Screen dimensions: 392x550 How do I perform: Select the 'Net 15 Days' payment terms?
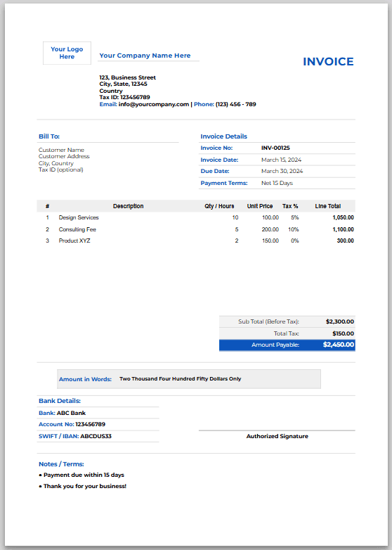click(277, 183)
